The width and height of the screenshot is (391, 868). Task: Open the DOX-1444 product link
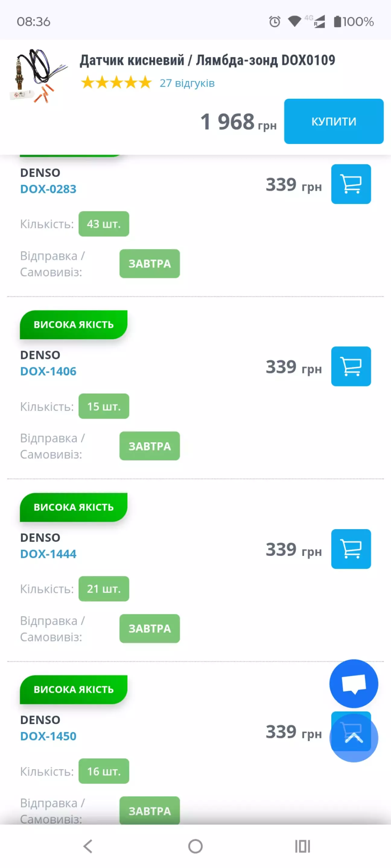[x=48, y=554]
